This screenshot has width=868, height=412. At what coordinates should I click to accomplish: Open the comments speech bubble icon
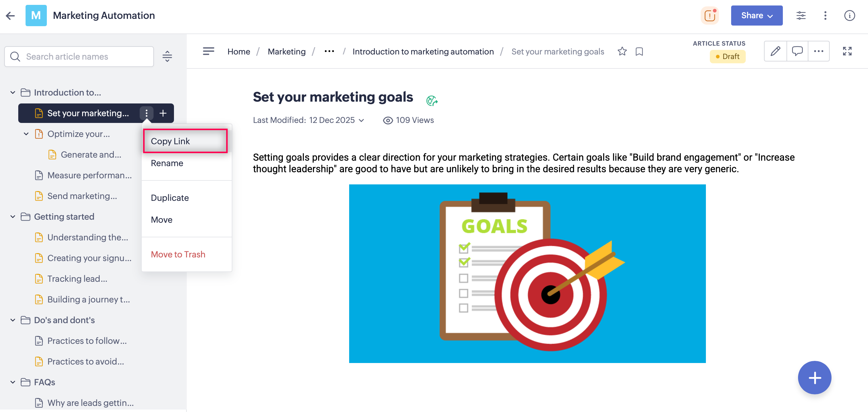797,51
